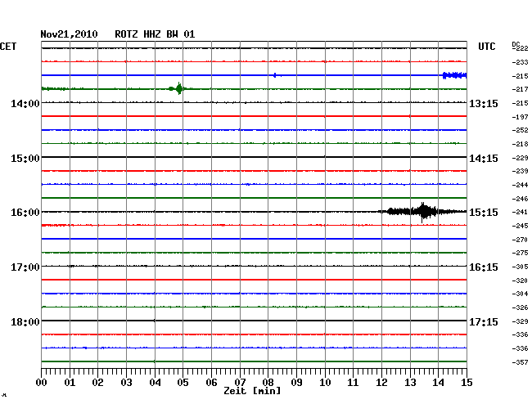Click the DC offset value '-357'
532x404 pixels.
click(x=520, y=362)
